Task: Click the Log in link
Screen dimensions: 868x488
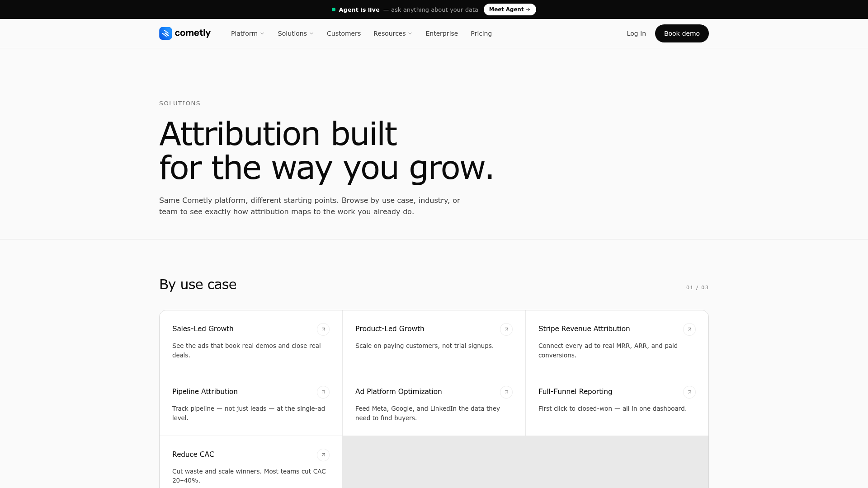Action: tap(636, 33)
